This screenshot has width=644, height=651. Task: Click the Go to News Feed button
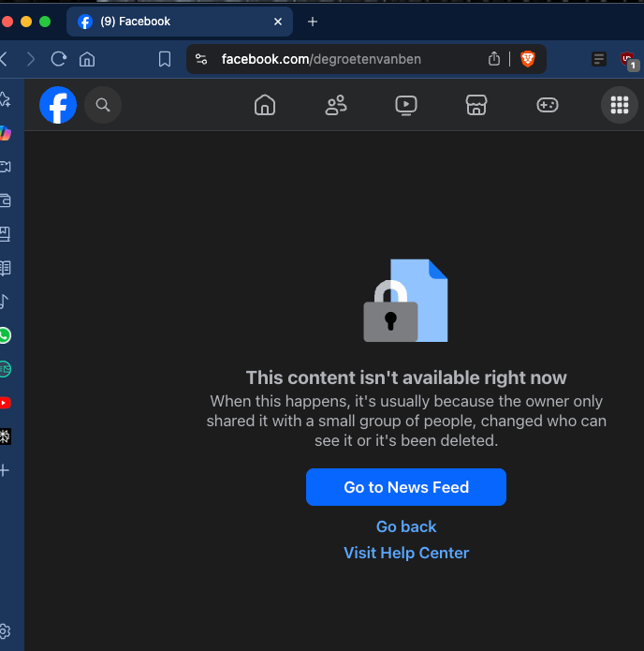tap(406, 487)
